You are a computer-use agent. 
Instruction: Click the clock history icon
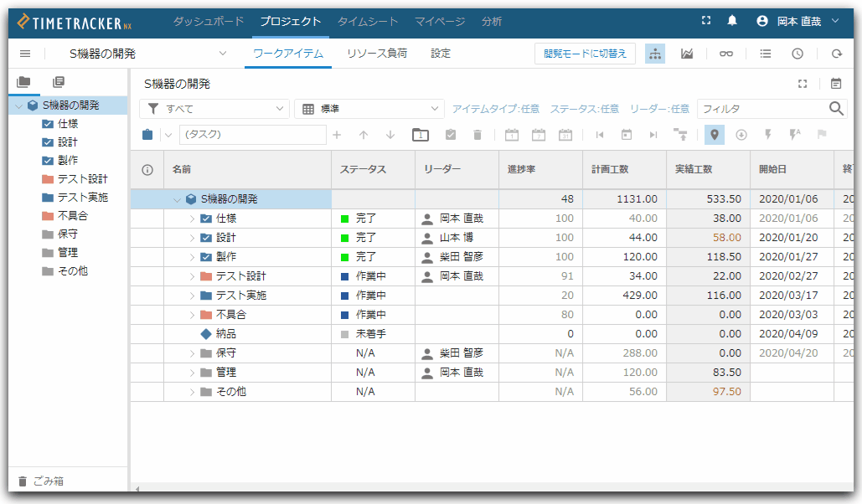tap(797, 54)
